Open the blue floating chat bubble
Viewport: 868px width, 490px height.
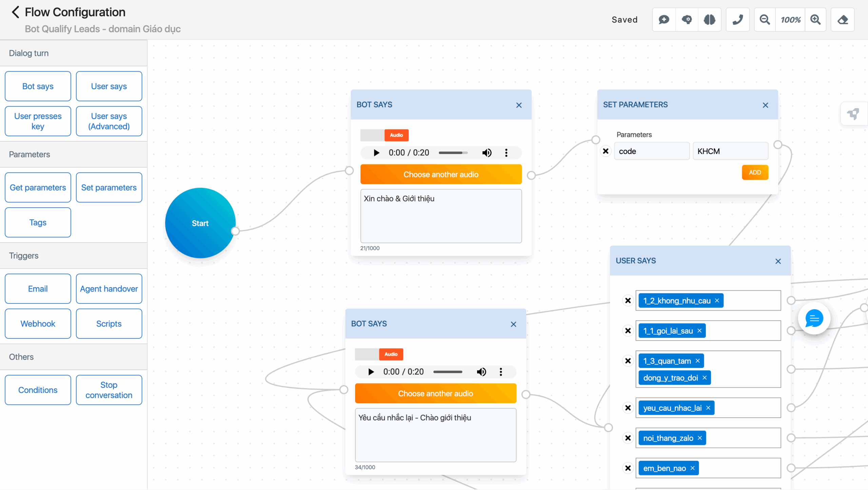[814, 318]
